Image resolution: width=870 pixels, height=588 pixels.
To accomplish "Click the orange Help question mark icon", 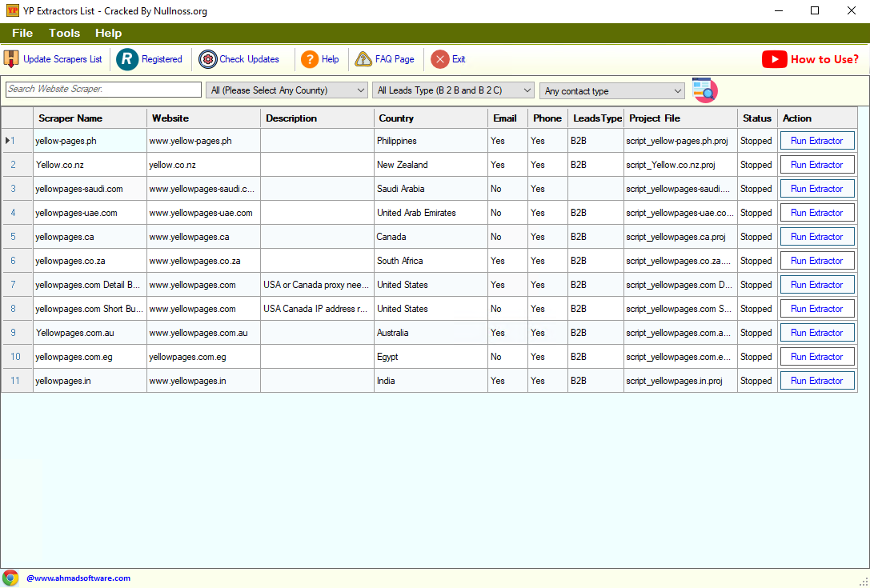I will point(310,59).
